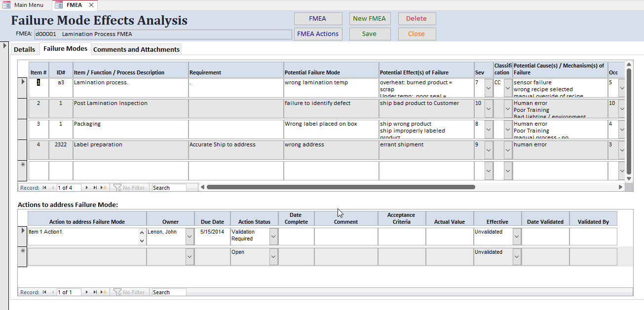The image size is (644, 310).
Task: Click the FMEA Actions button
Action: click(318, 34)
